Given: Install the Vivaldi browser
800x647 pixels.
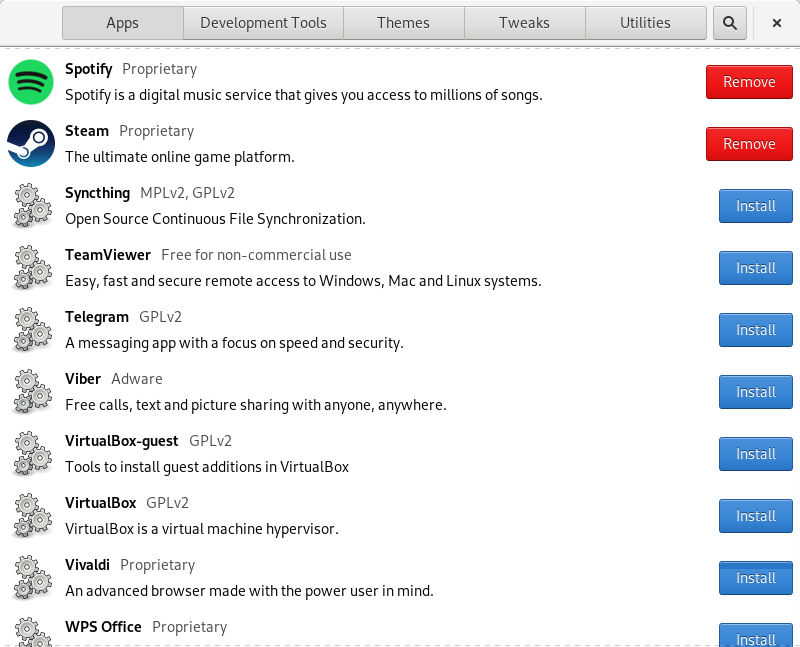Looking at the screenshot, I should pos(756,578).
